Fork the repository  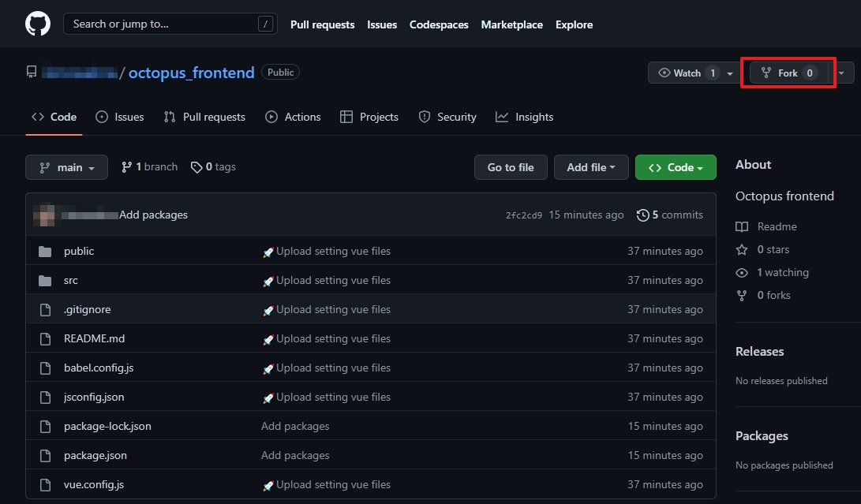point(788,73)
